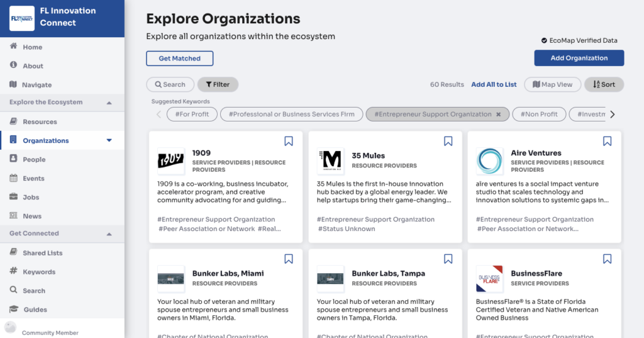Click the '60 Results' count text
The width and height of the screenshot is (644, 338).
click(447, 84)
